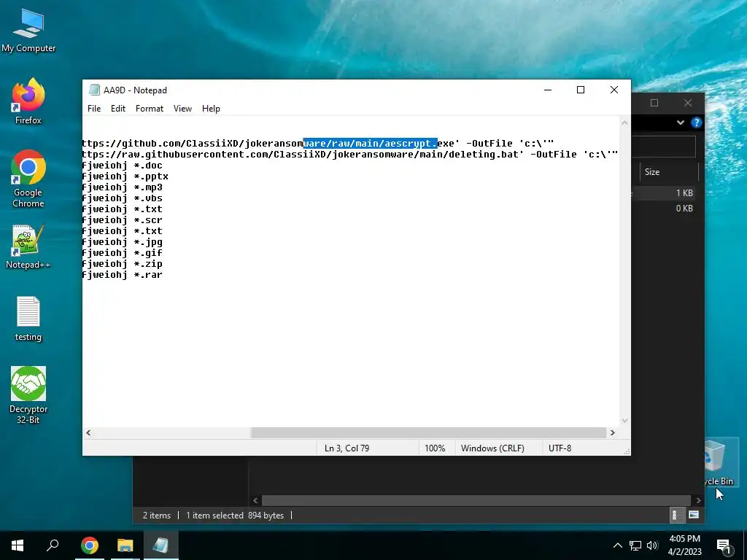Image resolution: width=747 pixels, height=560 pixels.
Task: Click on the line ending in *.mp3
Action: point(123,187)
